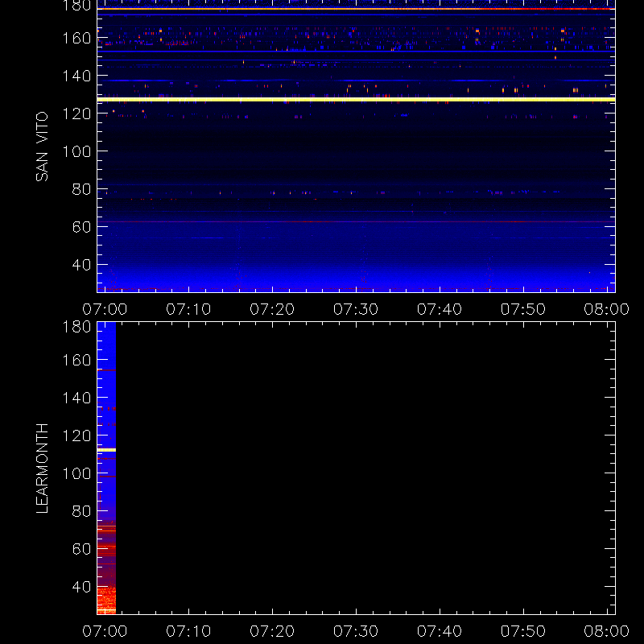Click 07:10 time label under SAN VITO plot

click(188, 309)
